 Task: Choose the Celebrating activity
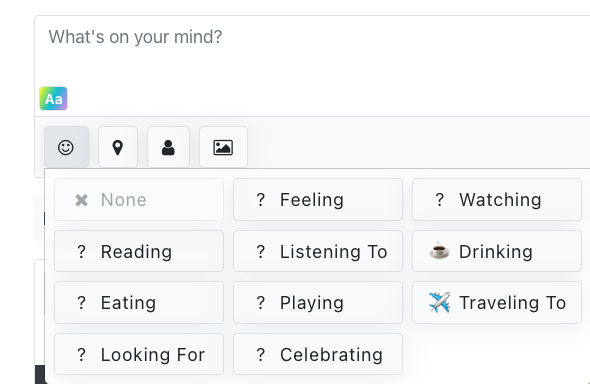click(318, 354)
